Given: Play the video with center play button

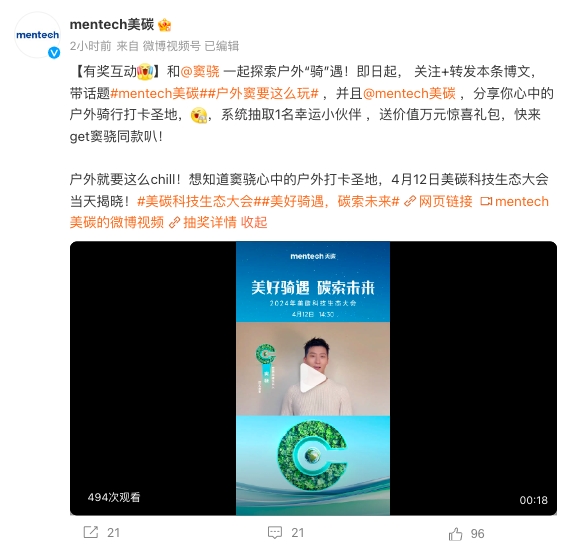Looking at the screenshot, I should [313, 378].
